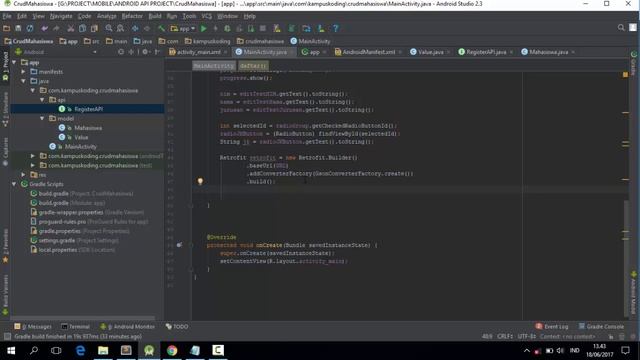Click the Debug bug icon
This screenshot has height=360, width=640.
coord(227,29)
